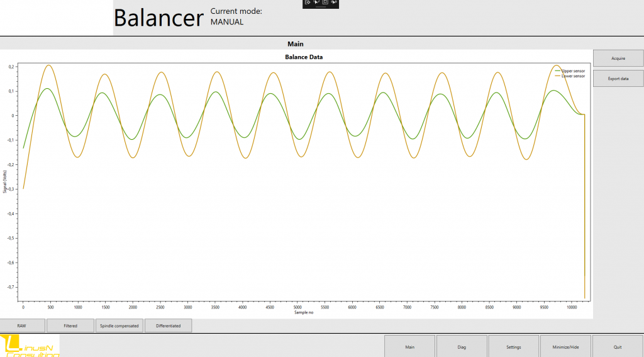Open the Diag page
644x357 pixels.
click(462, 346)
